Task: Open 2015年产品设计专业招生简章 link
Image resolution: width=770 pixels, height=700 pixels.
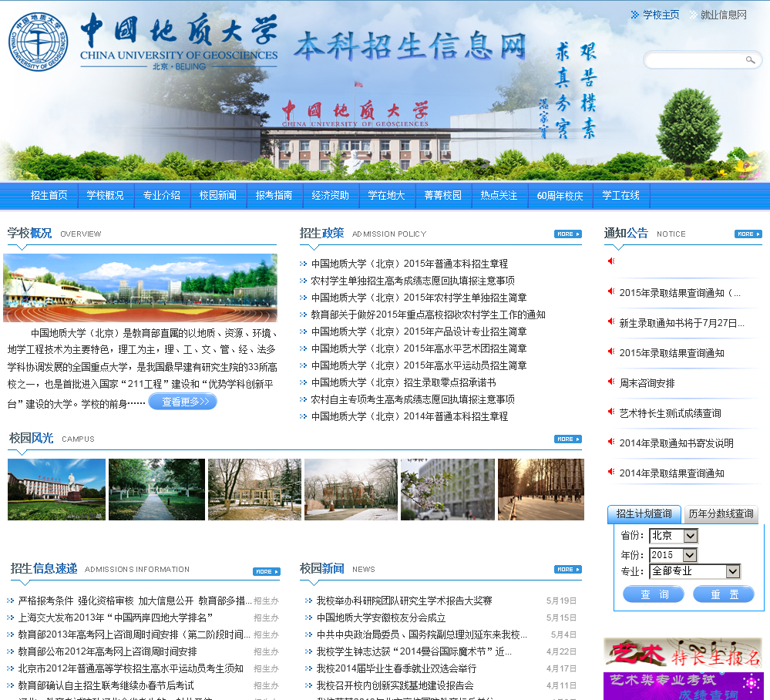Action: pos(419,331)
